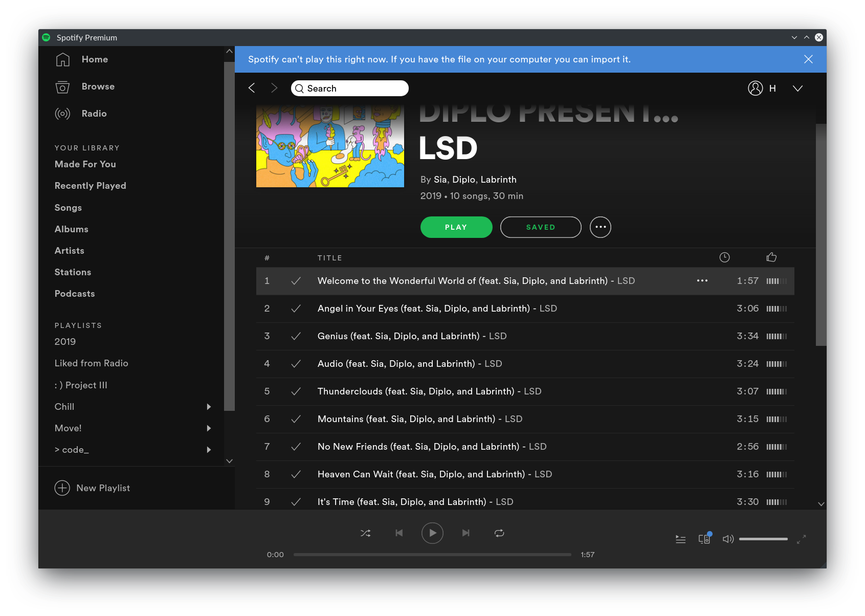Open the album's three-dot more options button
Image resolution: width=865 pixels, height=616 pixels.
pyautogui.click(x=601, y=227)
